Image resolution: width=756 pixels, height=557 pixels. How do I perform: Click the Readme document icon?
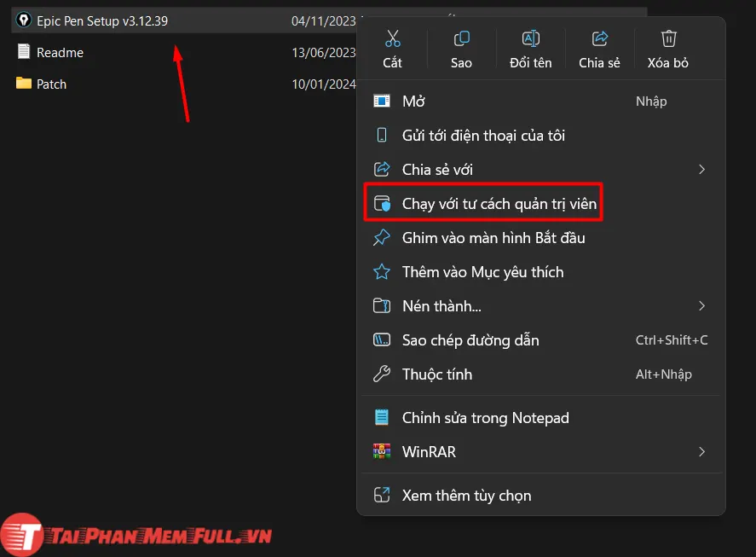(22, 51)
